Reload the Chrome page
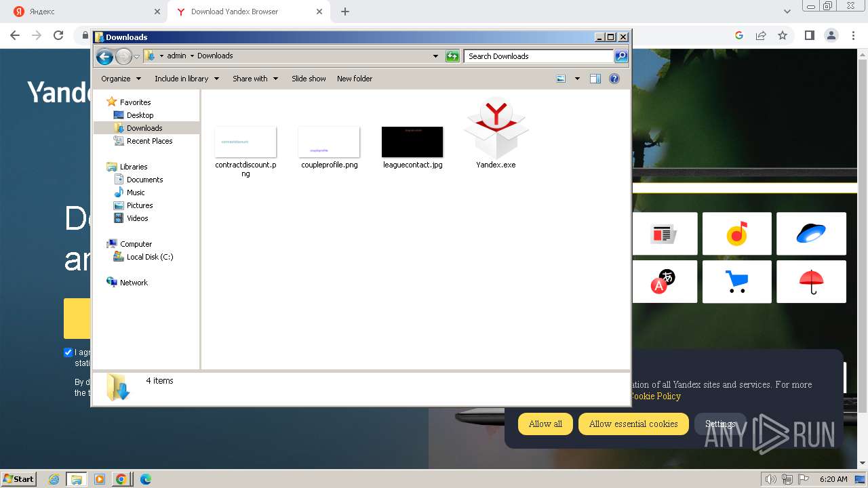The image size is (868, 488). pyautogui.click(x=58, y=35)
